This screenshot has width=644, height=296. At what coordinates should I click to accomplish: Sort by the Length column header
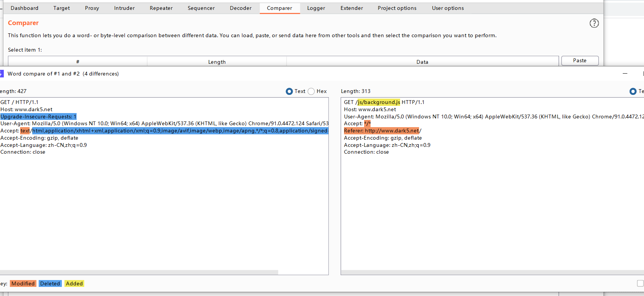(x=217, y=62)
